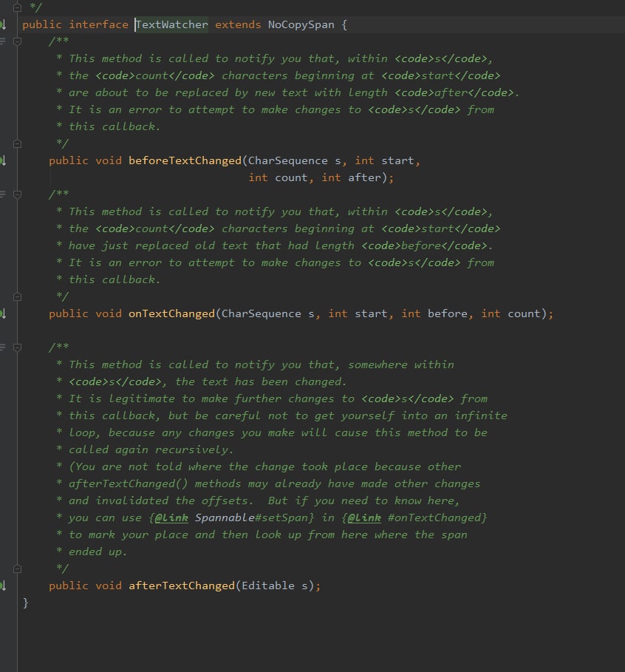The width and height of the screenshot is (625, 672).
Task: Click the 'before' parameter name in onTextChanged
Action: click(x=447, y=313)
